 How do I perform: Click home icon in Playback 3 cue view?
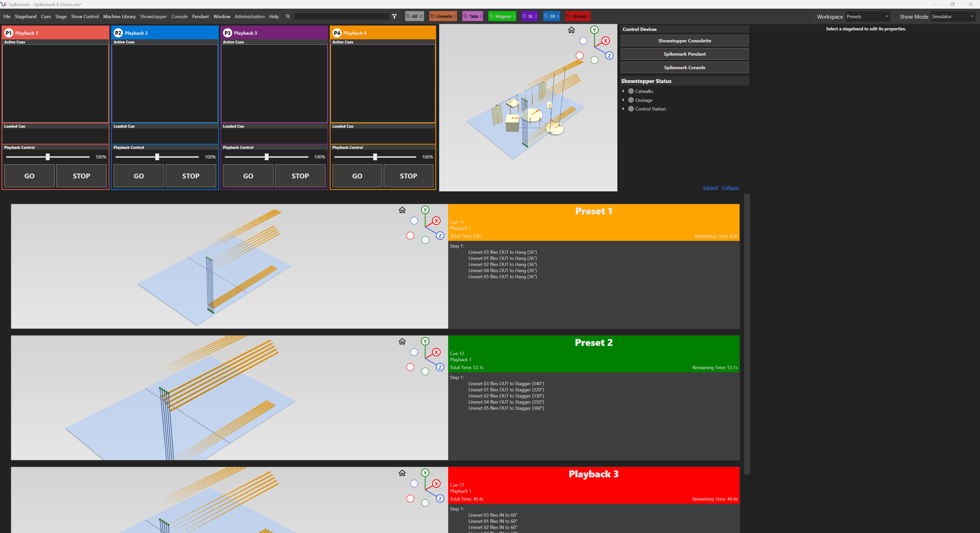pyautogui.click(x=402, y=473)
